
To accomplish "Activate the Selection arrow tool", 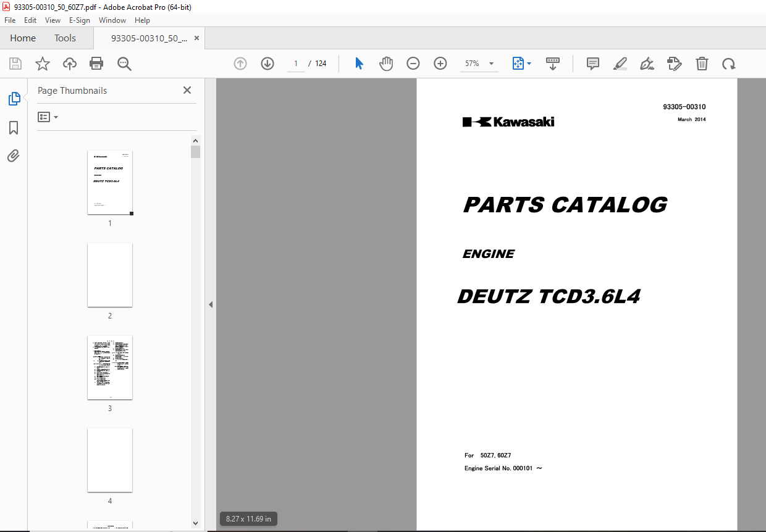I will 360,64.
